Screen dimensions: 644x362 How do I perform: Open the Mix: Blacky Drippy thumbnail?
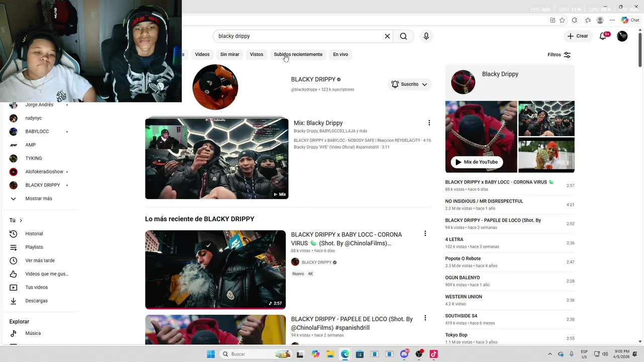pyautogui.click(x=217, y=158)
